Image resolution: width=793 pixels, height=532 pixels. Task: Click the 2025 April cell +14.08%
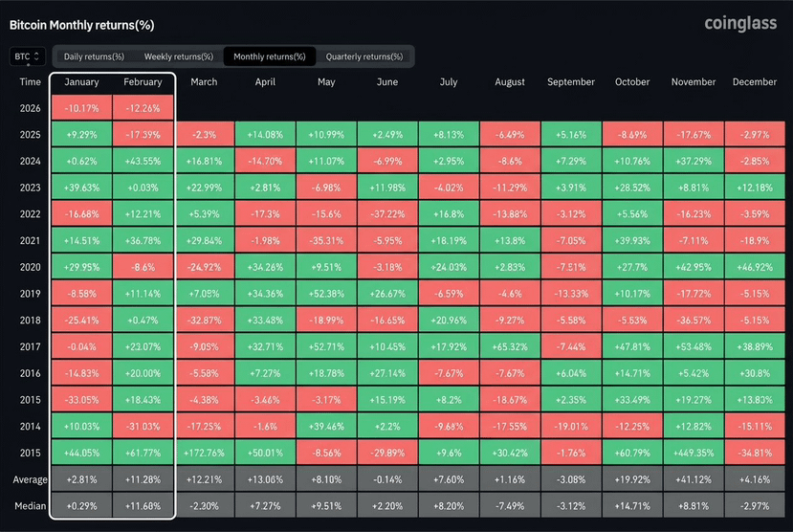(x=265, y=135)
